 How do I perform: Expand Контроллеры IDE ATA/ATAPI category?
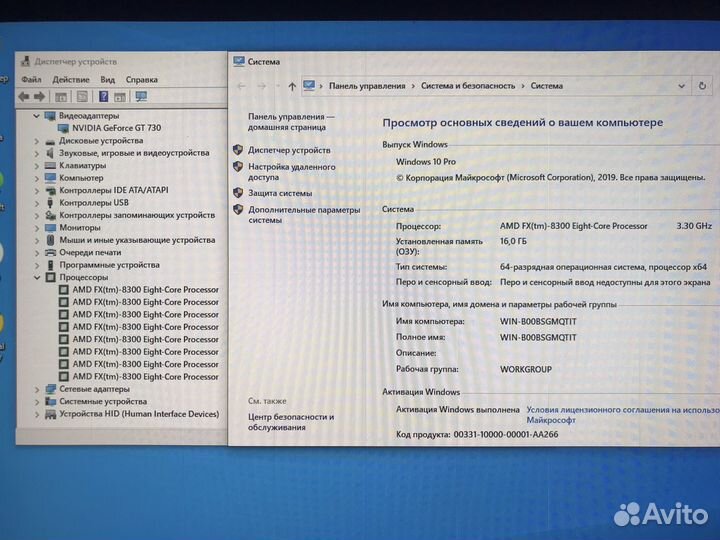coord(37,191)
